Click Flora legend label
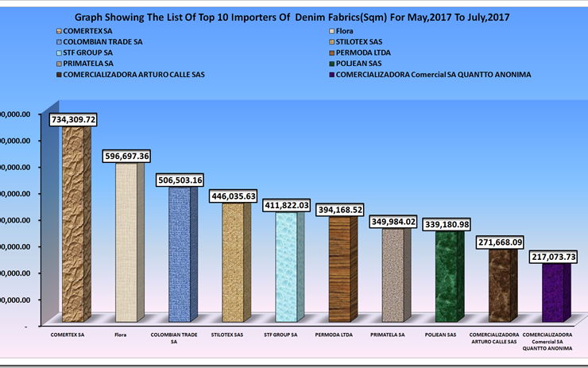Viewport: 588px width, 368px height. tap(344, 31)
